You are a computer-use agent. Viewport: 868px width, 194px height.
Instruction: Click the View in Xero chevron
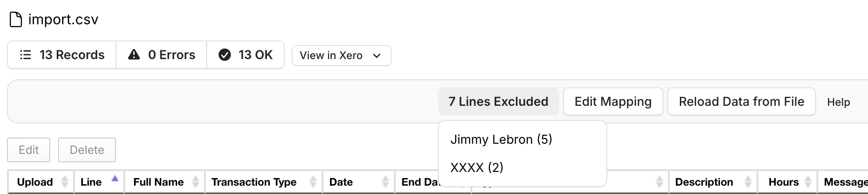coord(377,56)
